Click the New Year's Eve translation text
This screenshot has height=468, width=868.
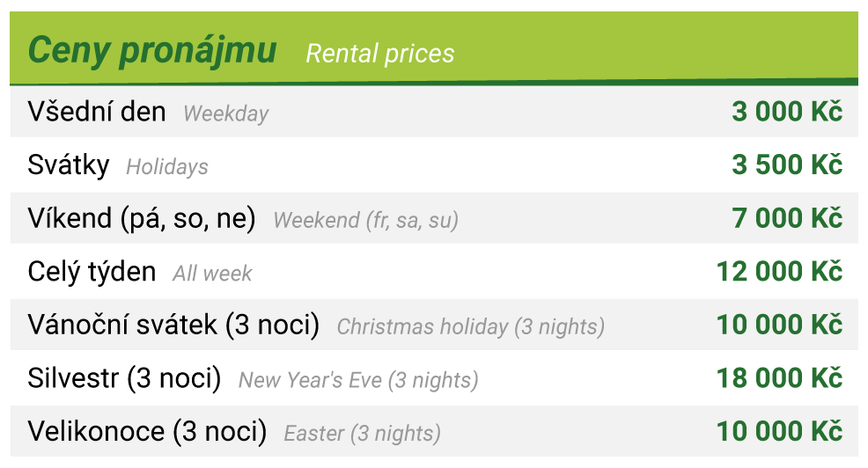click(358, 381)
